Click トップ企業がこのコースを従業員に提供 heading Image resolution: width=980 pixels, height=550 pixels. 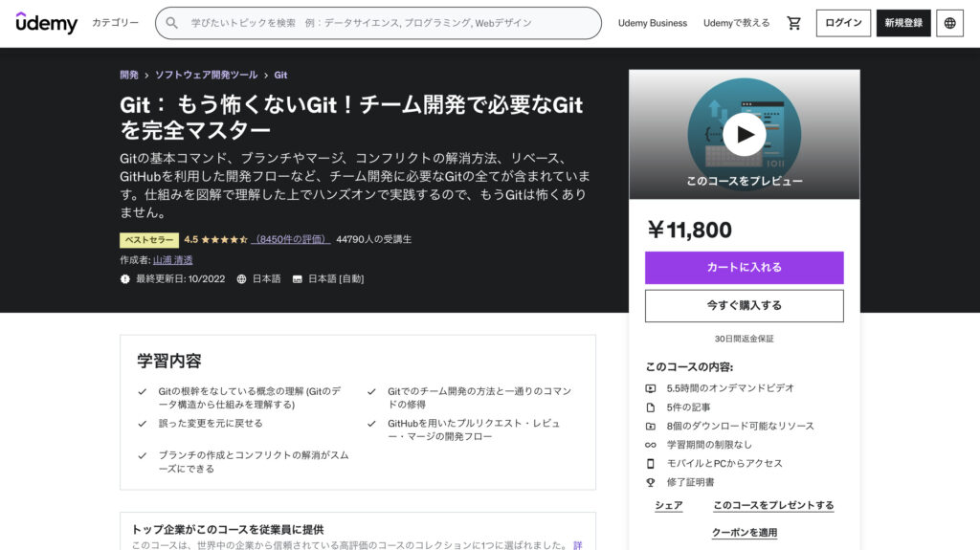point(228,530)
